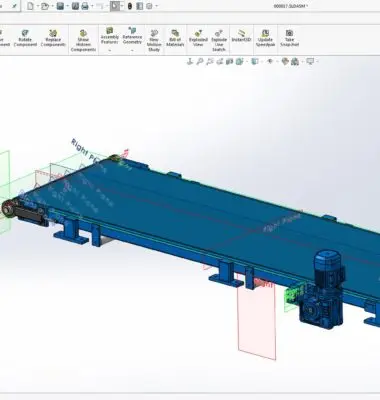The width and height of the screenshot is (380, 400).
Task: Click the first icon in the heads-up view toolbar
Action: coord(190,61)
